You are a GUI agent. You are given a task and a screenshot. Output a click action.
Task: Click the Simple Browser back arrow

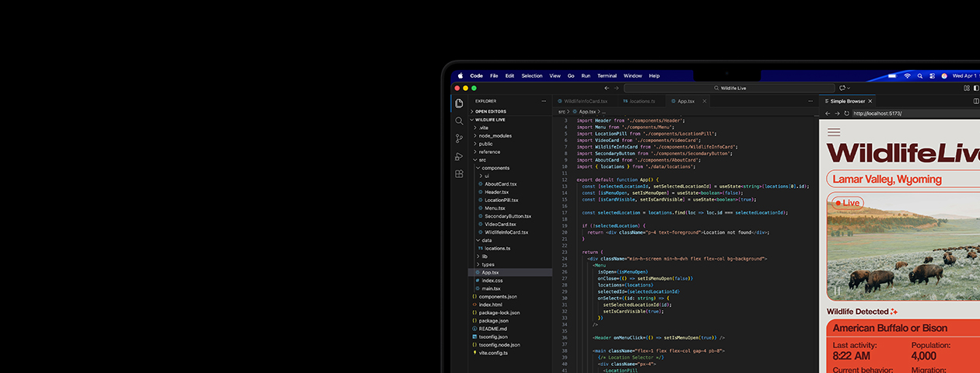click(827, 113)
